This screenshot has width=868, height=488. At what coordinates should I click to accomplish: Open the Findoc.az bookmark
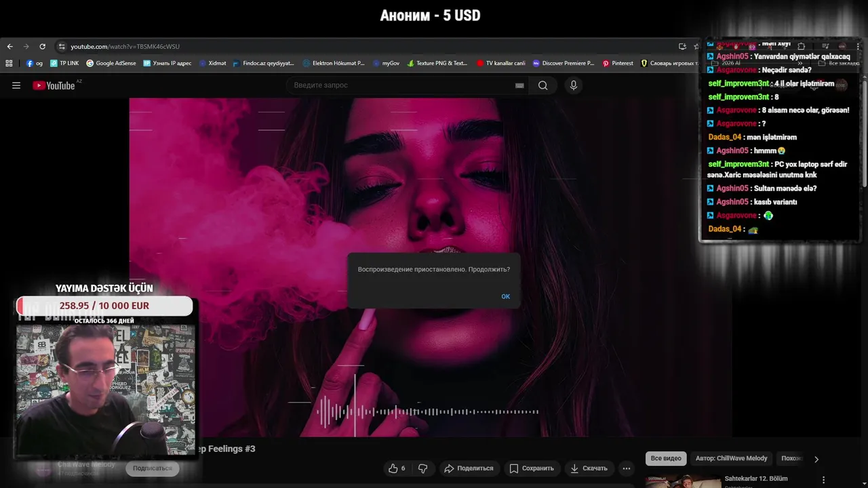click(263, 63)
